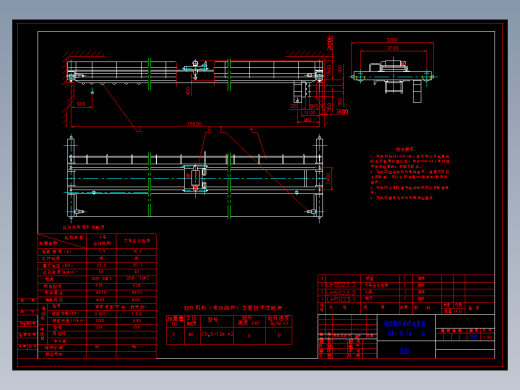520x390 pixels.
Task: Click the 1100 dimension near the right end
Action: tap(310, 113)
